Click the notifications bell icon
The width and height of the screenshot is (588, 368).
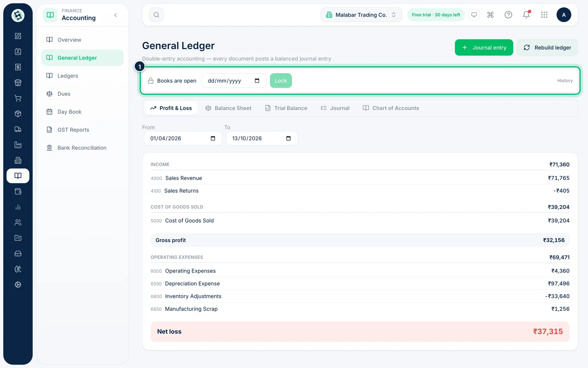[x=526, y=15]
